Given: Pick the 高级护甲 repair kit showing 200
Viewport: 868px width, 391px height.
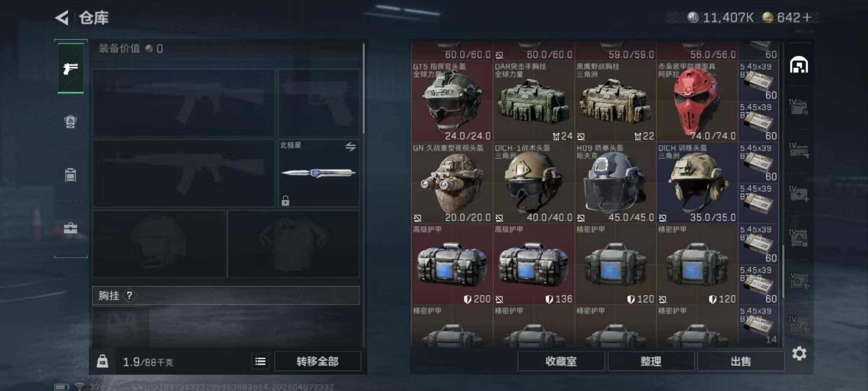Looking at the screenshot, I should tap(452, 264).
